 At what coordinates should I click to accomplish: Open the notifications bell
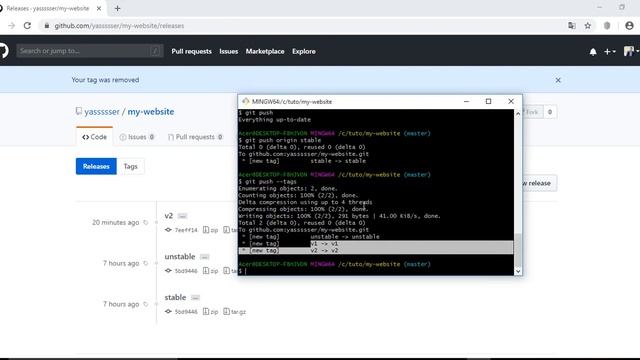[x=593, y=52]
